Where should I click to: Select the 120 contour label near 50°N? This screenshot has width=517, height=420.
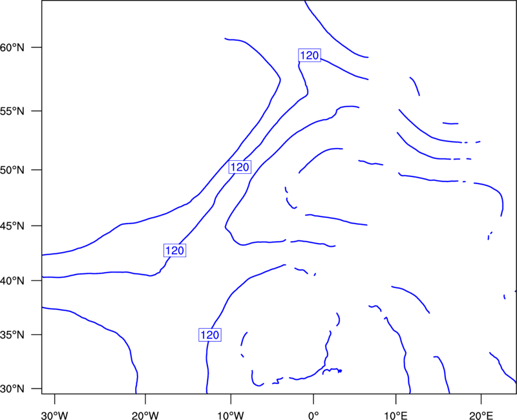[x=240, y=167]
